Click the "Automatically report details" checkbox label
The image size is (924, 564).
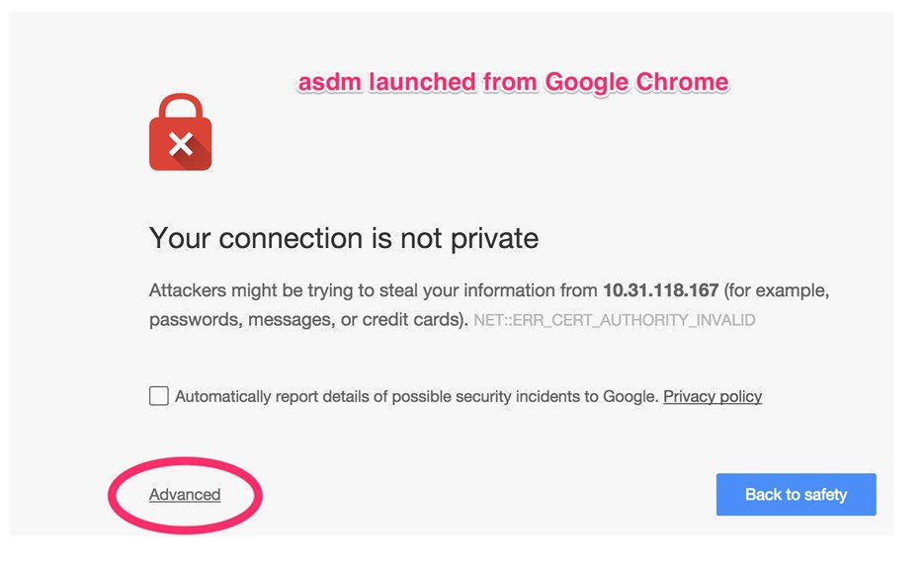[x=415, y=396]
